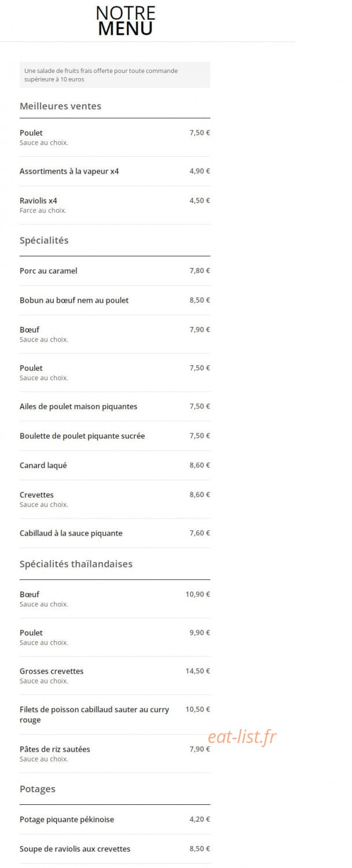Select Porc au caramel
This screenshot has width=352, height=868.
coord(114,271)
